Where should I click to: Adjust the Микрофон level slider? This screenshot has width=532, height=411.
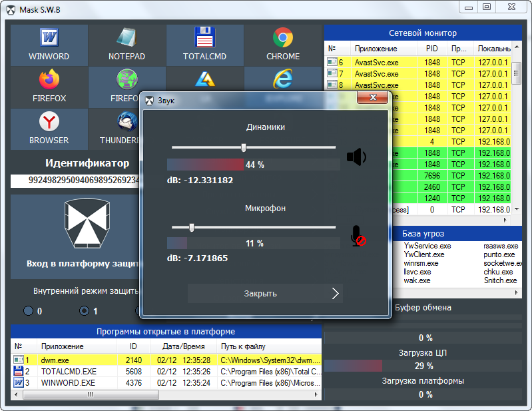191,227
